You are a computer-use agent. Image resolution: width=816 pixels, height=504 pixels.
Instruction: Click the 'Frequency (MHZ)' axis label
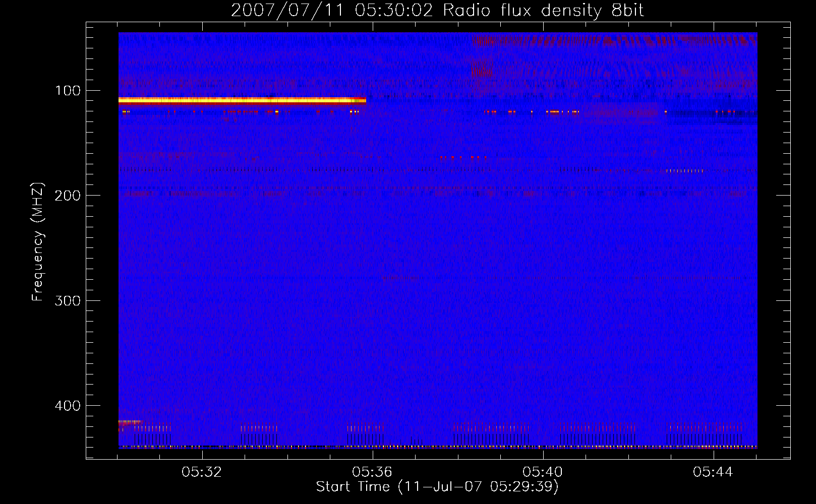(38, 242)
